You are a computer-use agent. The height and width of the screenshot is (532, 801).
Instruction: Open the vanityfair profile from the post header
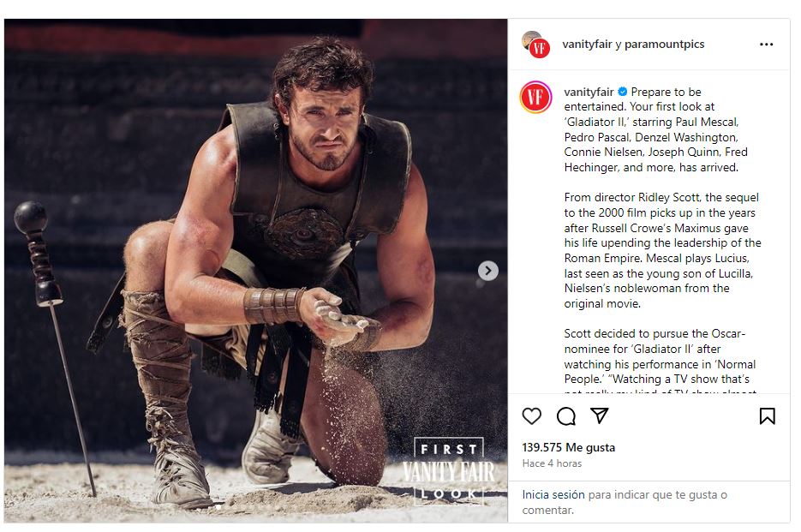[587, 45]
